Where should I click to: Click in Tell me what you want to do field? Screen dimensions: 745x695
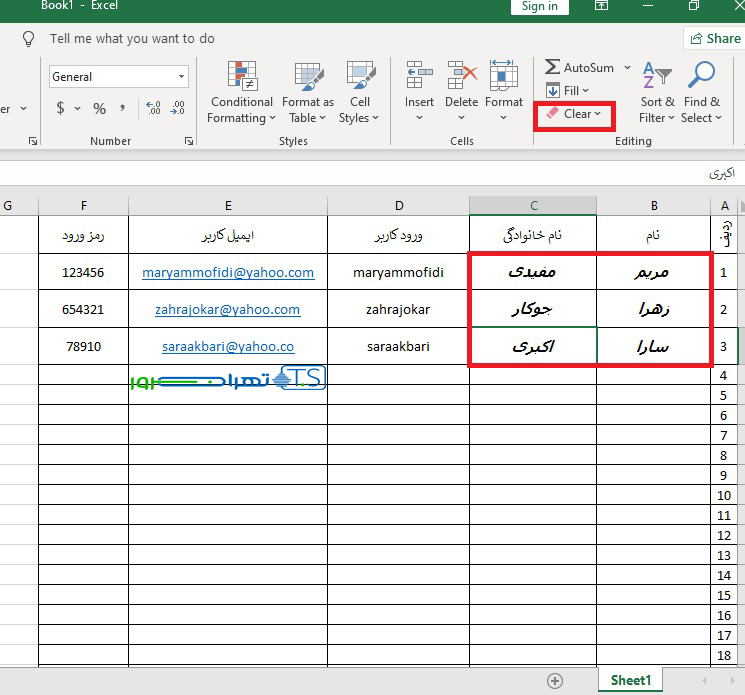(x=132, y=38)
